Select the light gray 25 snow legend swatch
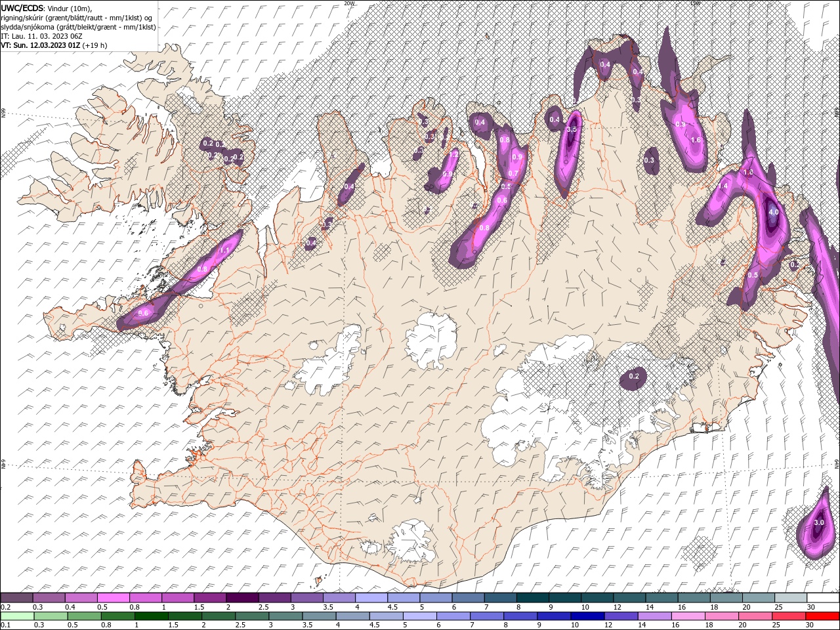The image size is (840, 630). point(790,598)
